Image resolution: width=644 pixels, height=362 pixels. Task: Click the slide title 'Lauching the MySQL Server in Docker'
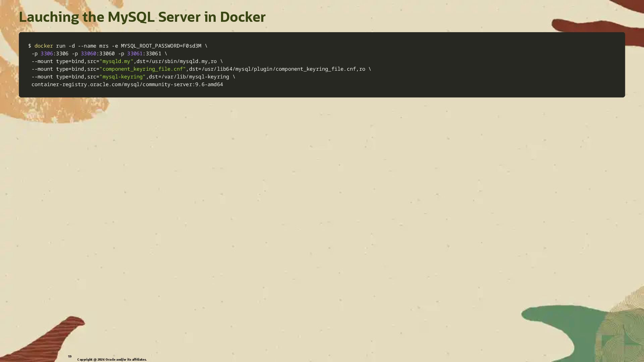142,17
